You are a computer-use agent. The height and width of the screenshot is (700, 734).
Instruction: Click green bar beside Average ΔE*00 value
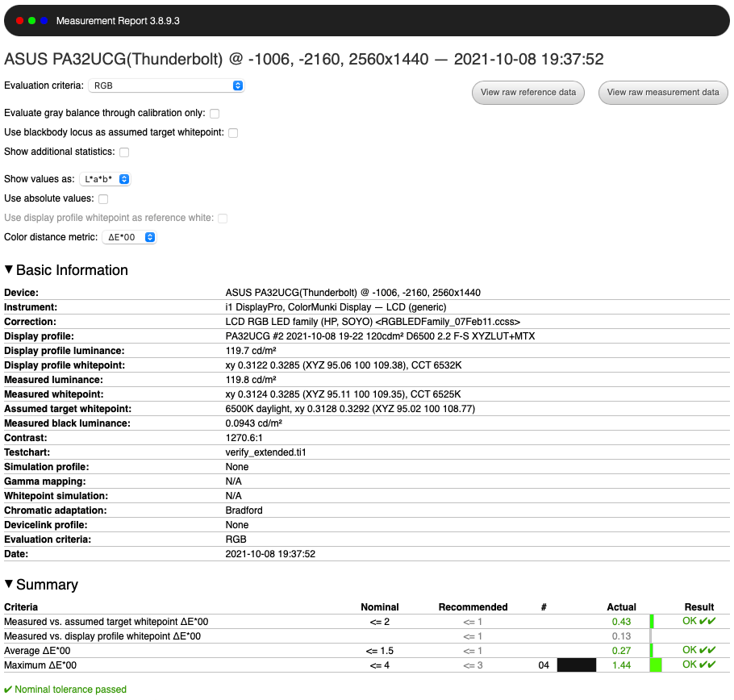click(x=652, y=651)
